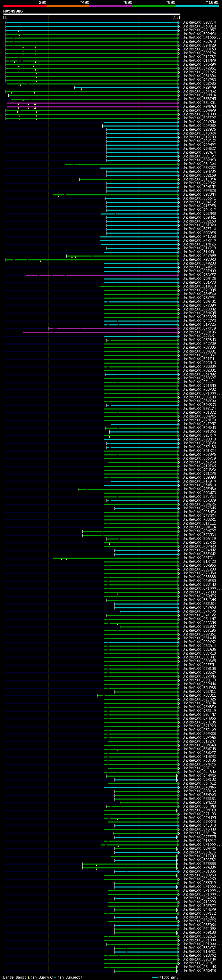Click the cyan alignment bar for UniRef100_P29409

point(126,88)
